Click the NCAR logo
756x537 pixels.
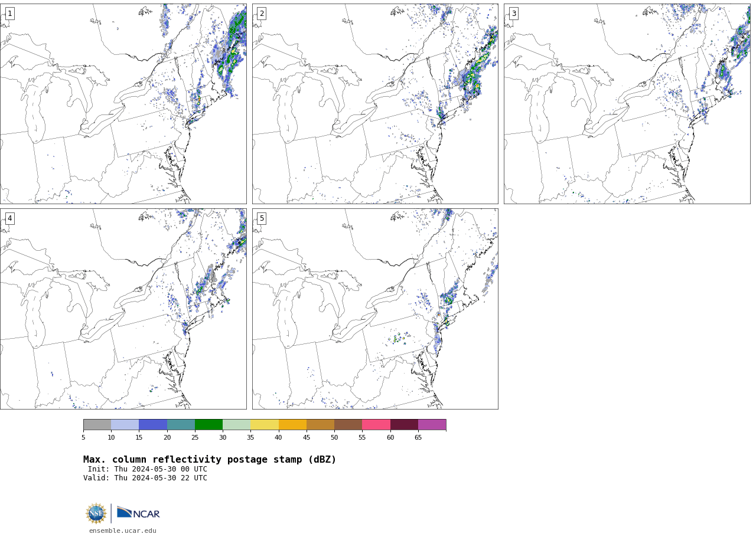(x=138, y=513)
